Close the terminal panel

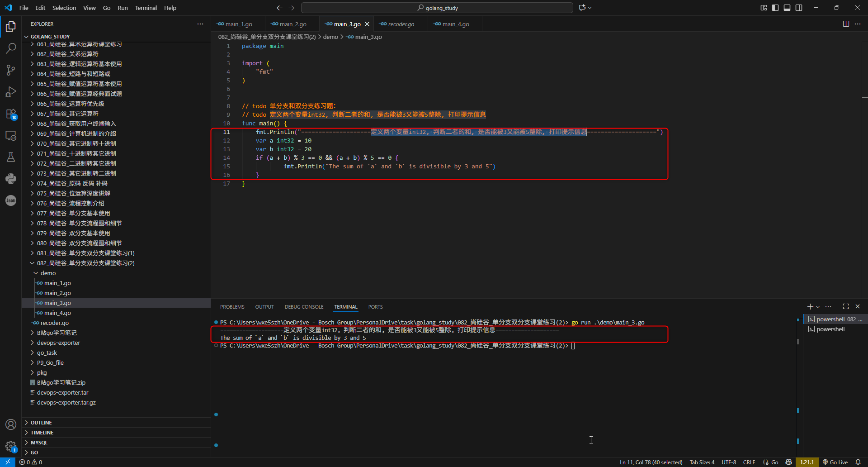pyautogui.click(x=858, y=306)
